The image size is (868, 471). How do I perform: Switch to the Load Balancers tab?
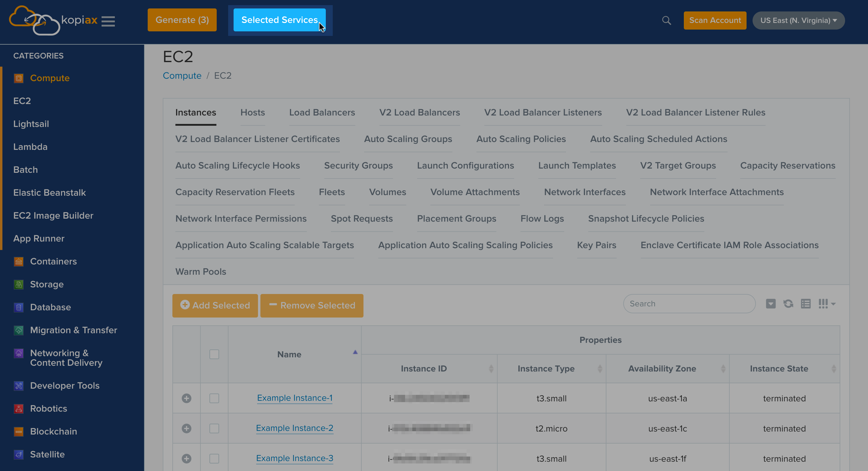click(322, 112)
